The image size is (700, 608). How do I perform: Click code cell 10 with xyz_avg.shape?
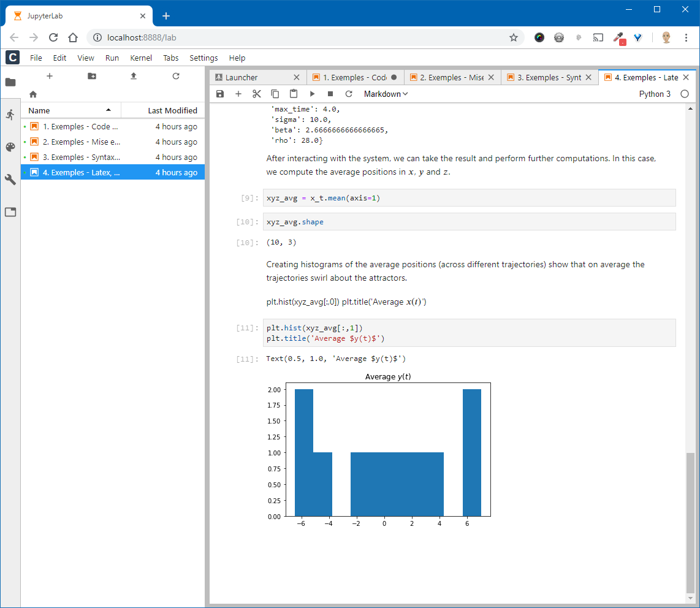tap(469, 222)
